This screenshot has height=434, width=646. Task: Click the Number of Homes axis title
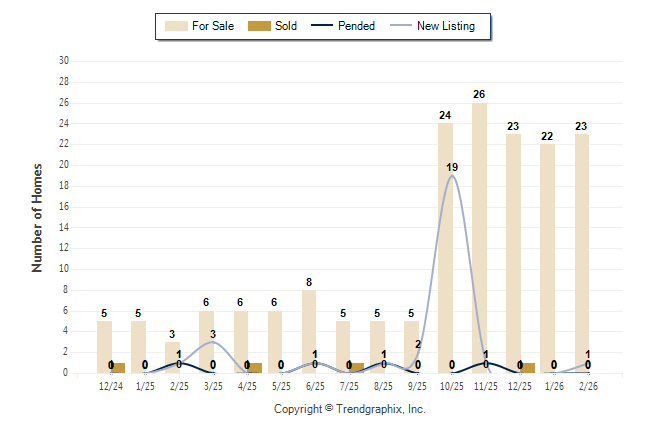(38, 217)
